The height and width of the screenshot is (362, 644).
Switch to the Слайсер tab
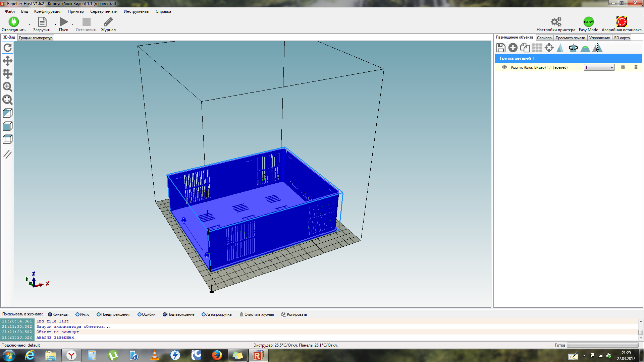pos(544,38)
